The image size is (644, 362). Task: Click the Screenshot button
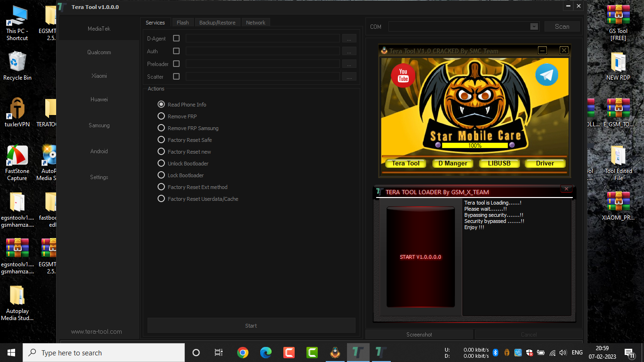point(419,335)
